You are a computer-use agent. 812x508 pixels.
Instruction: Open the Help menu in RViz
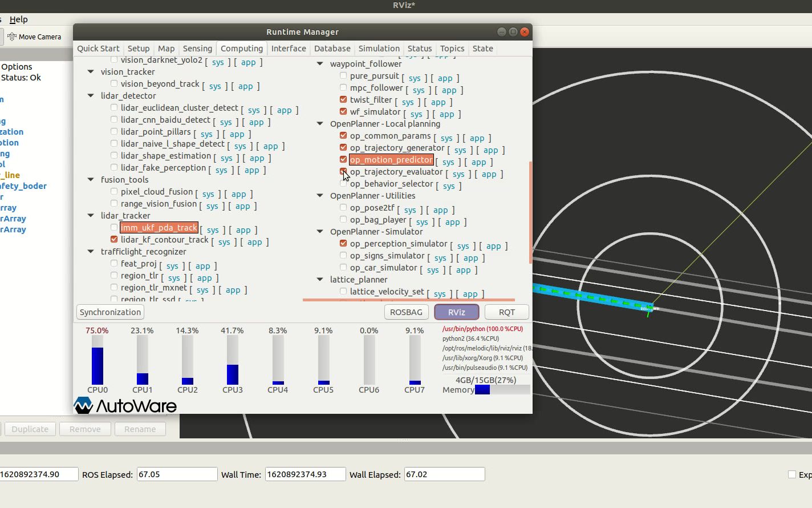18,19
